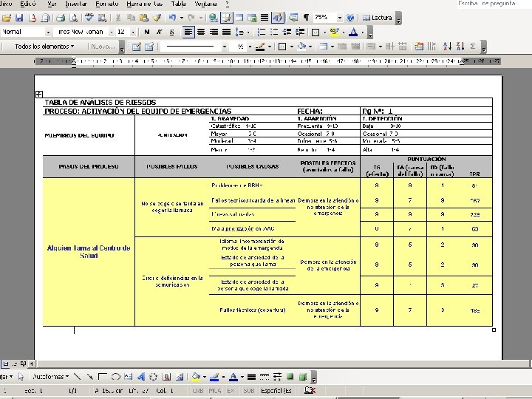Screen dimensions: 532x399
Task: Apply 3-D Style green cube icon
Action: (303, 377)
